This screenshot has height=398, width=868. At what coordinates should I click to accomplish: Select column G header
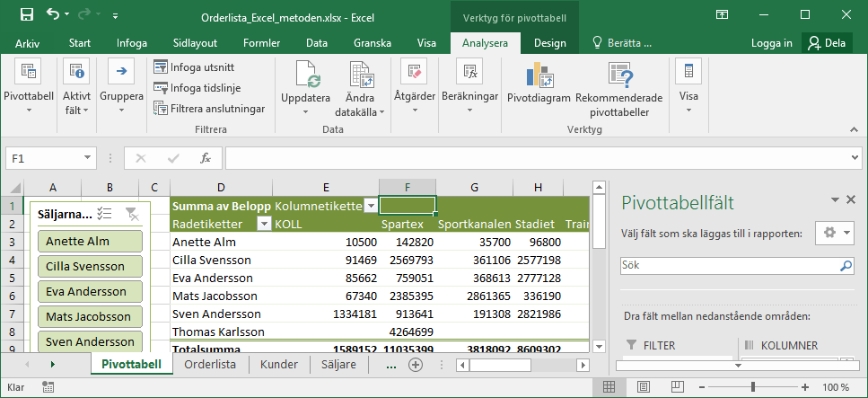click(474, 188)
